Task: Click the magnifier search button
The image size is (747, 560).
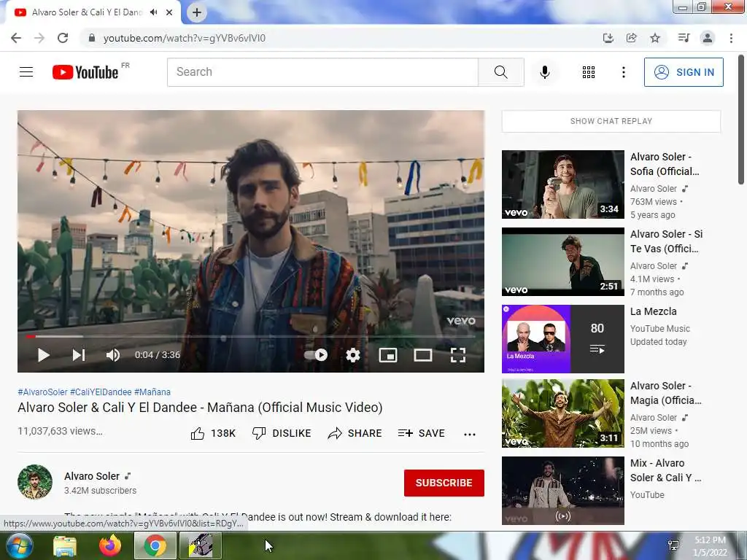Action: tap(500, 72)
